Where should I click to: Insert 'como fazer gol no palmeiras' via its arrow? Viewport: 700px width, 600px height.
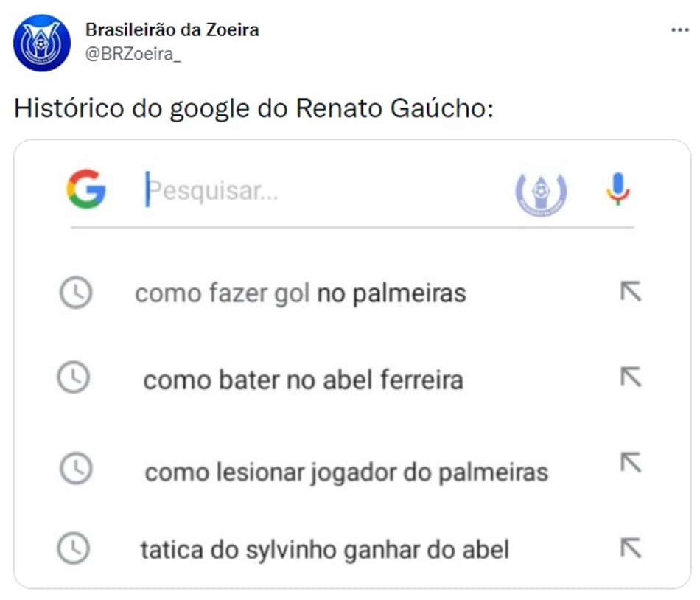[631, 291]
